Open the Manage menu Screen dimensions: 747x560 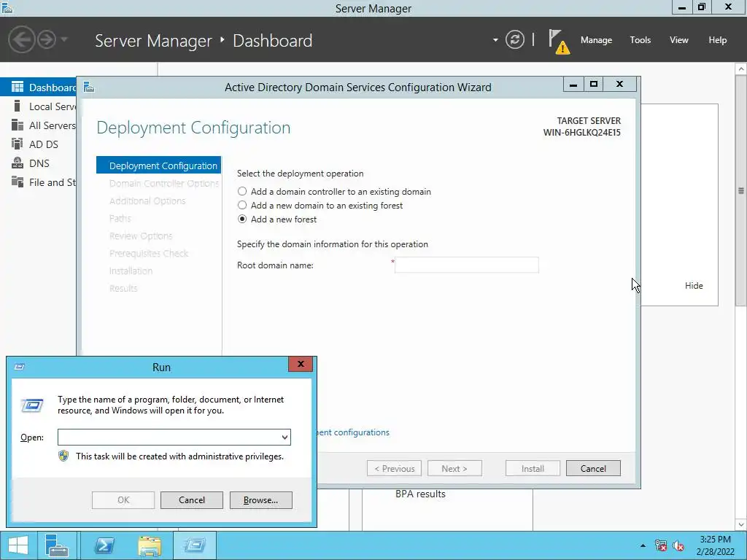[x=596, y=40]
